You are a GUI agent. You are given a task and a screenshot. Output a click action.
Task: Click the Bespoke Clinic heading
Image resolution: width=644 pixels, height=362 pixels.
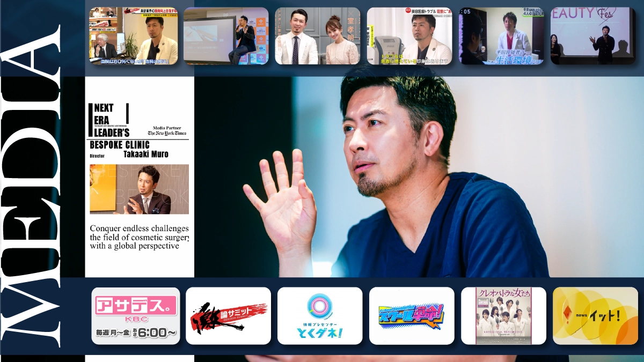pyautogui.click(x=120, y=145)
